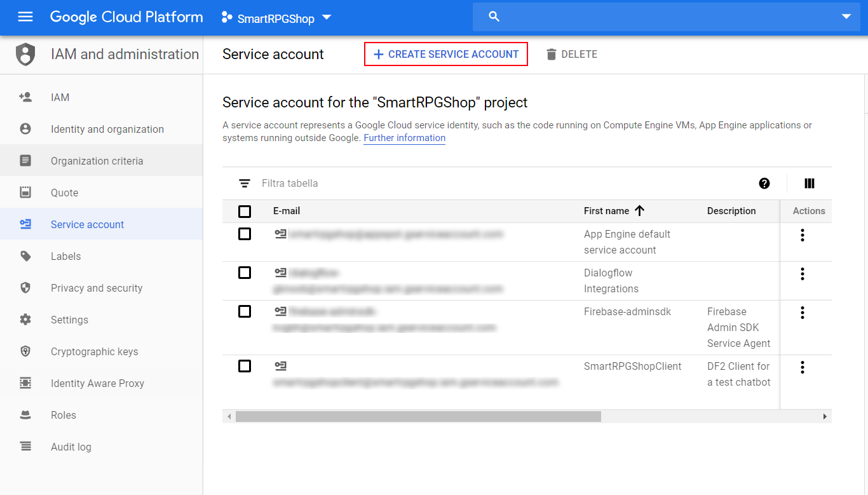This screenshot has width=868, height=495.
Task: Click the scrollbar left arrow
Action: tap(229, 416)
